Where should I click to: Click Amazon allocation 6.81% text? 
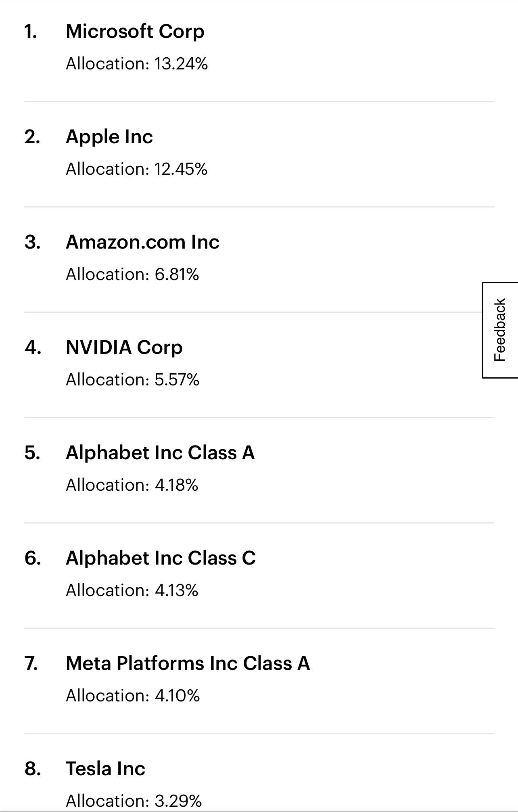[x=132, y=274]
